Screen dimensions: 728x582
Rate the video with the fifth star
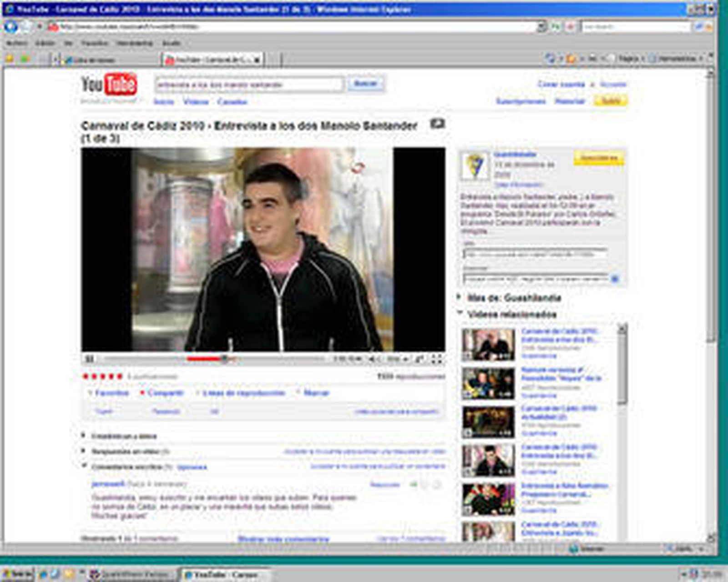[120, 376]
